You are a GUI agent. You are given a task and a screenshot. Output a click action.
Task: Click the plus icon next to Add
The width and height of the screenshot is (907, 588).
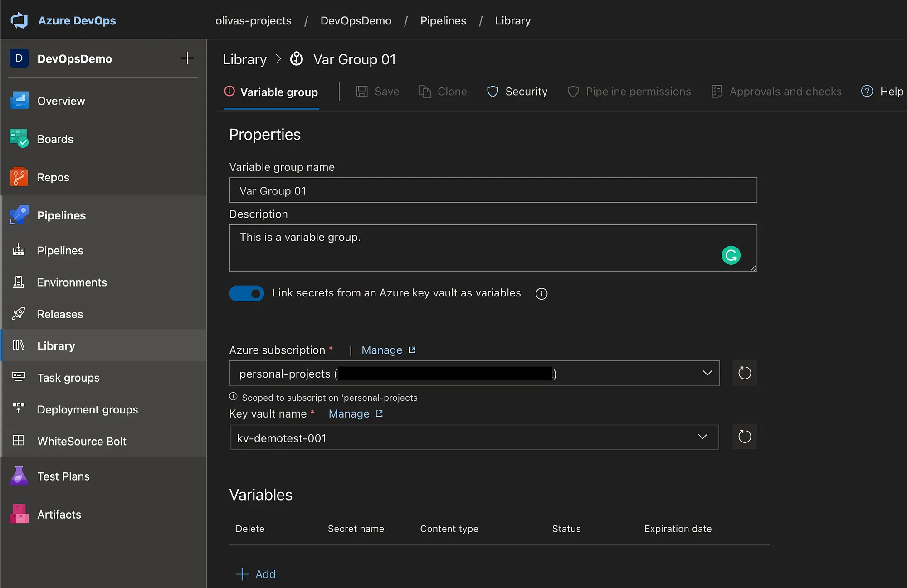243,574
